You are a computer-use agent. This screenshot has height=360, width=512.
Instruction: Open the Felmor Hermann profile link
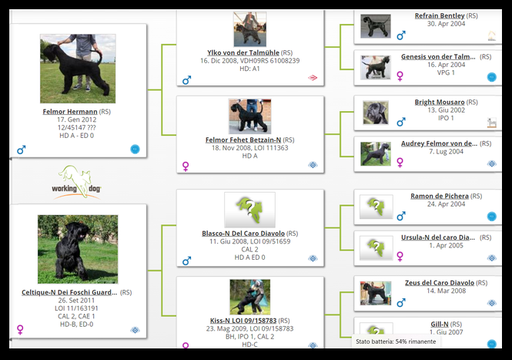point(70,112)
